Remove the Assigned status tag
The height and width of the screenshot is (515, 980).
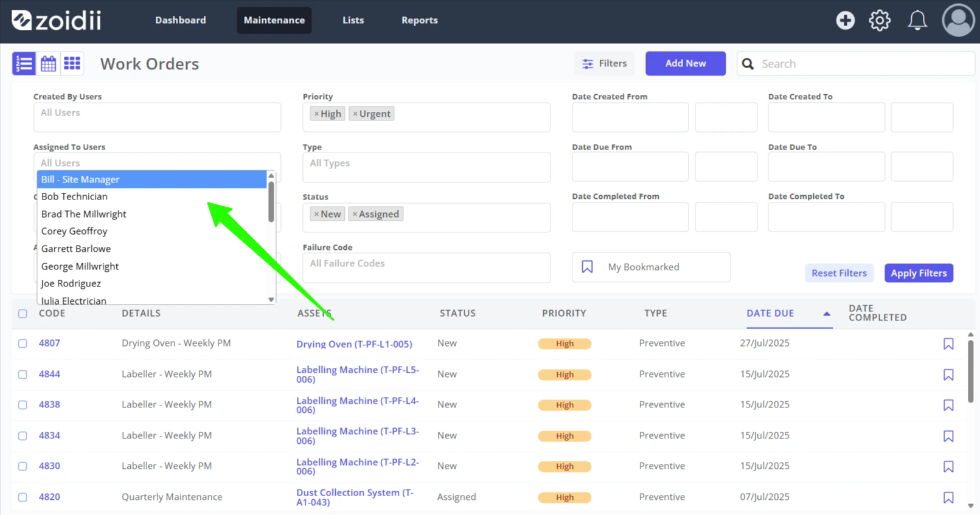pos(355,214)
